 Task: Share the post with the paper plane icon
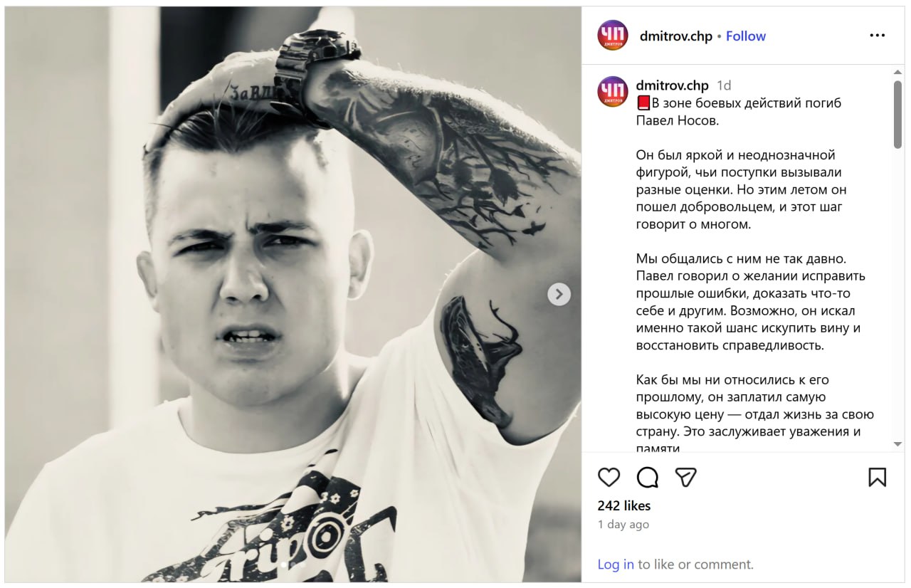coord(685,477)
